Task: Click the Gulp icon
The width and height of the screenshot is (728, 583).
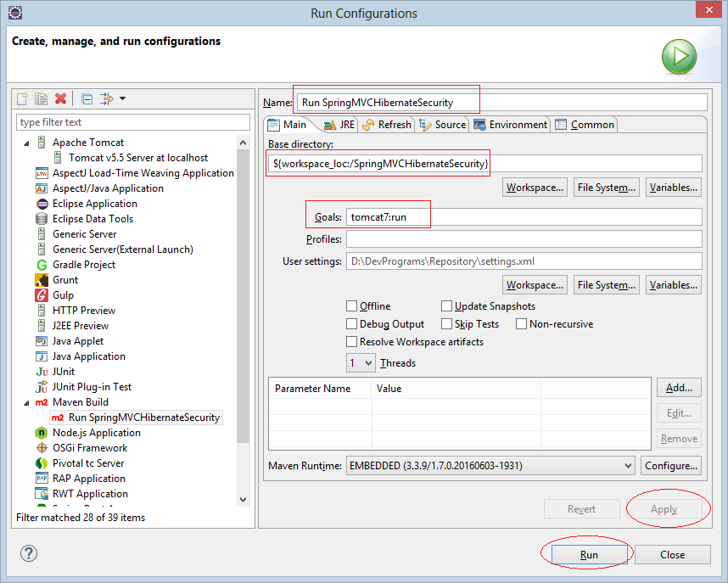Action: coord(42,295)
